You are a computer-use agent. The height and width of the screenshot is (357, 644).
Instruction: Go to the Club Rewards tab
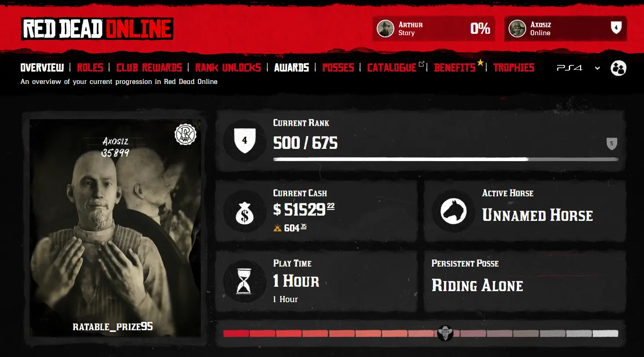[x=149, y=68]
